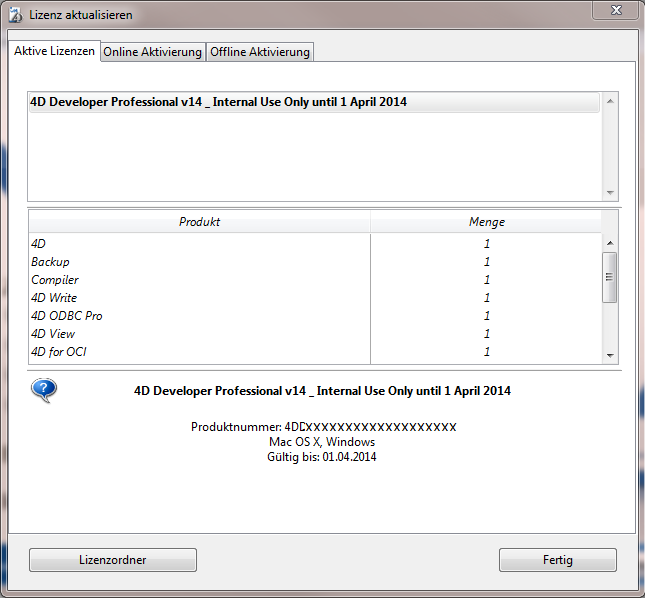Select the Backup product row
The height and width of the screenshot is (598, 645).
(x=315, y=262)
